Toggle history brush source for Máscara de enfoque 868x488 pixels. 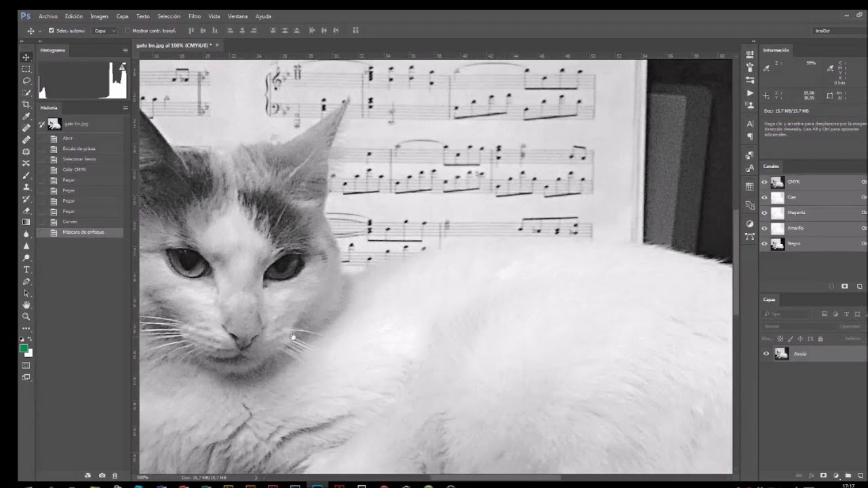coord(41,232)
